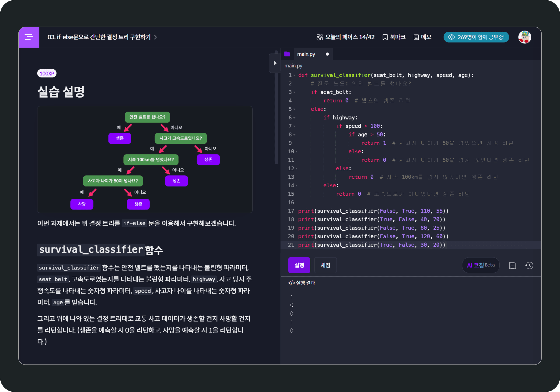
Task: Click the eye icon in study counter
Action: point(451,37)
